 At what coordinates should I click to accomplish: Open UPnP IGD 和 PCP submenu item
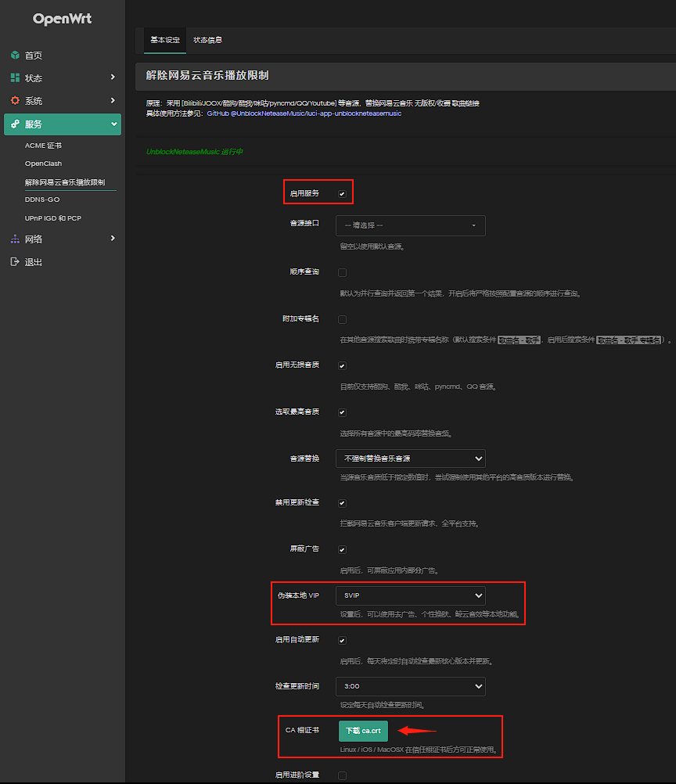point(53,218)
